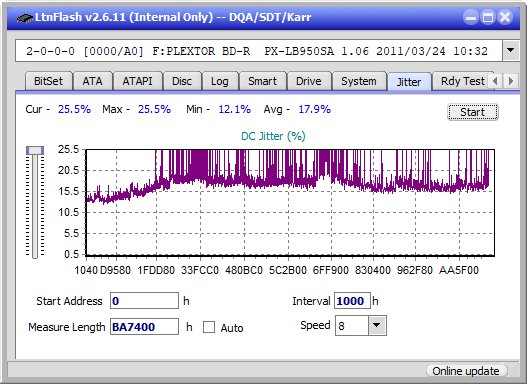Click the window resize grip corner
The width and height of the screenshot is (527, 384).
[514, 371]
